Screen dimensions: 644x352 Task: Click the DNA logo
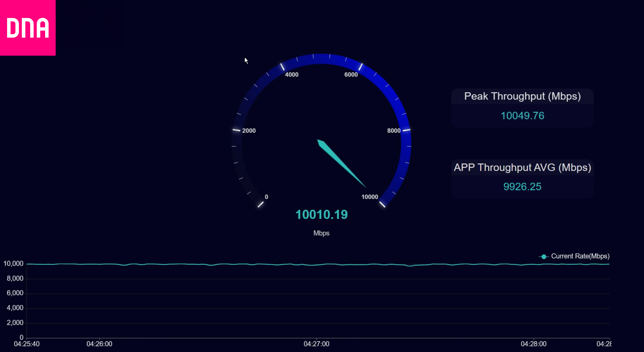(x=28, y=28)
